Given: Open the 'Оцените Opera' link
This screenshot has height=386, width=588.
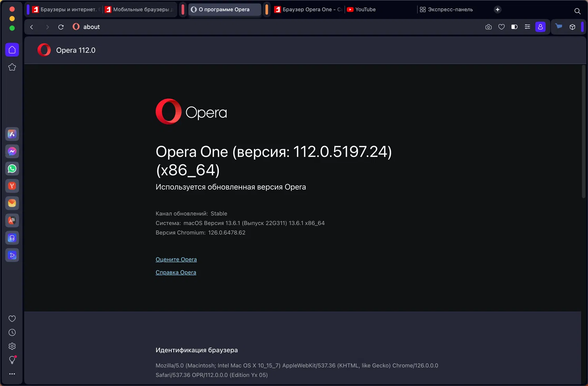Looking at the screenshot, I should (x=176, y=259).
